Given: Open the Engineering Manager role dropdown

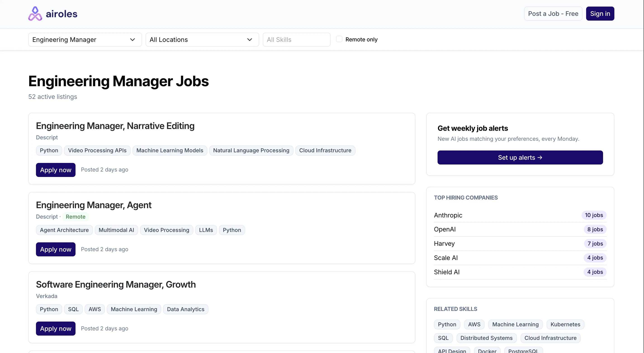Looking at the screenshot, I should point(85,40).
